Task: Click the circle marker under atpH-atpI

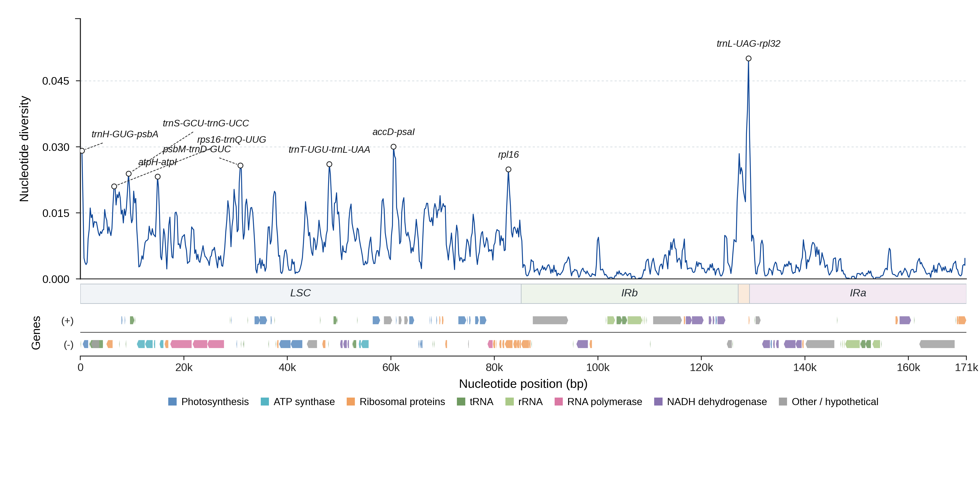Action: pyautogui.click(x=158, y=177)
